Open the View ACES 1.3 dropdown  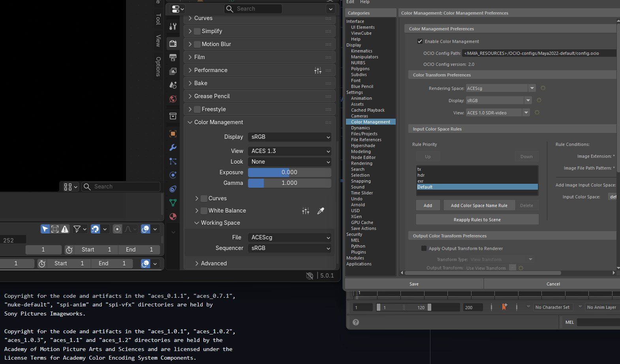pyautogui.click(x=289, y=151)
